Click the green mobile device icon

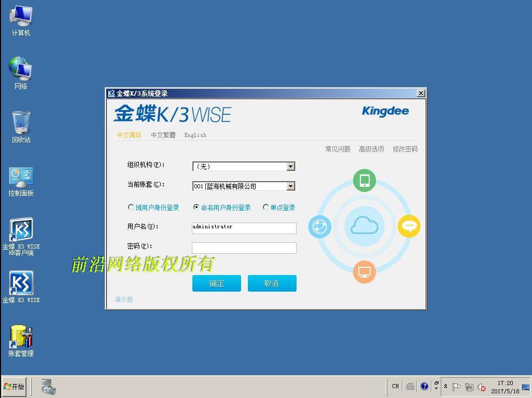click(x=364, y=181)
